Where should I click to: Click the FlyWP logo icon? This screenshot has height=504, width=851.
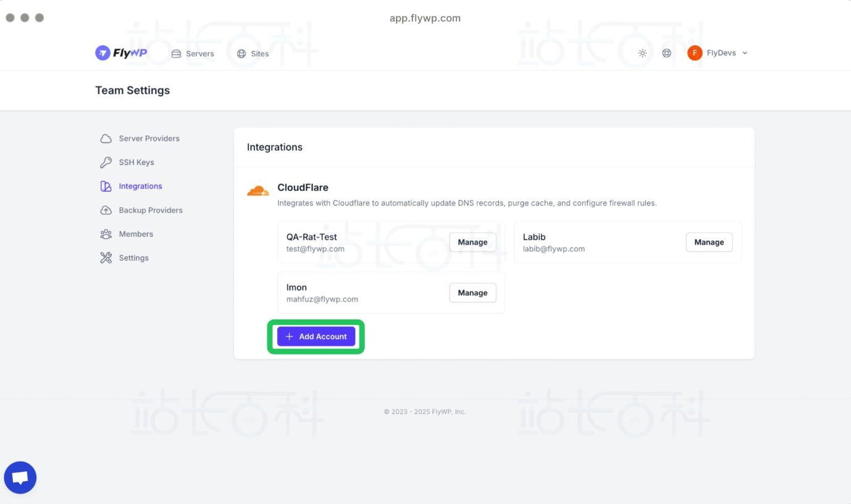(103, 53)
